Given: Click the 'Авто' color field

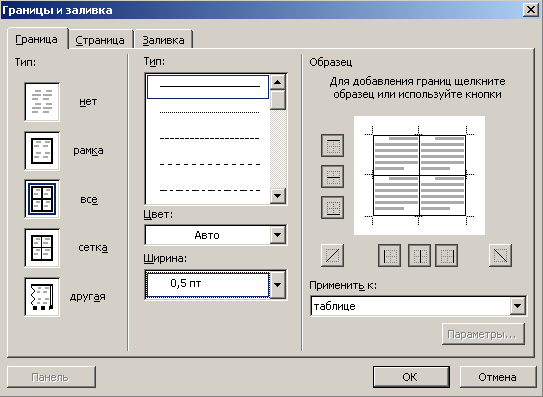Looking at the screenshot, I should coord(207,235).
